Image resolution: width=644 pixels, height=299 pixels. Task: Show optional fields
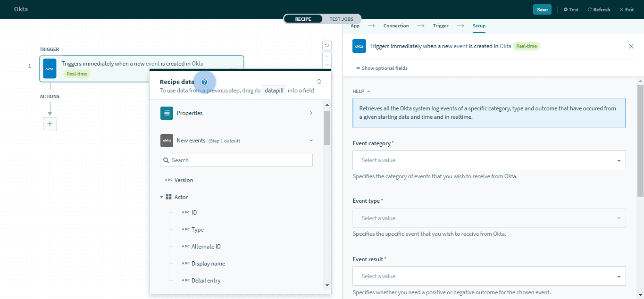(382, 68)
